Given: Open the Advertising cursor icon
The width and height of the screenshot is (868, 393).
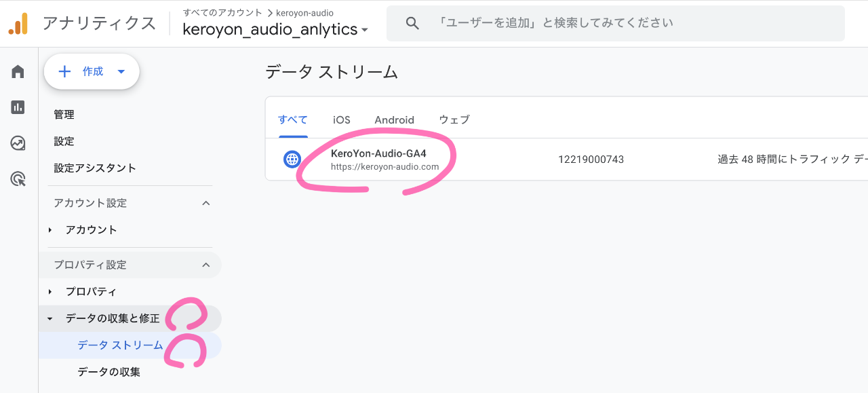Looking at the screenshot, I should (18, 179).
